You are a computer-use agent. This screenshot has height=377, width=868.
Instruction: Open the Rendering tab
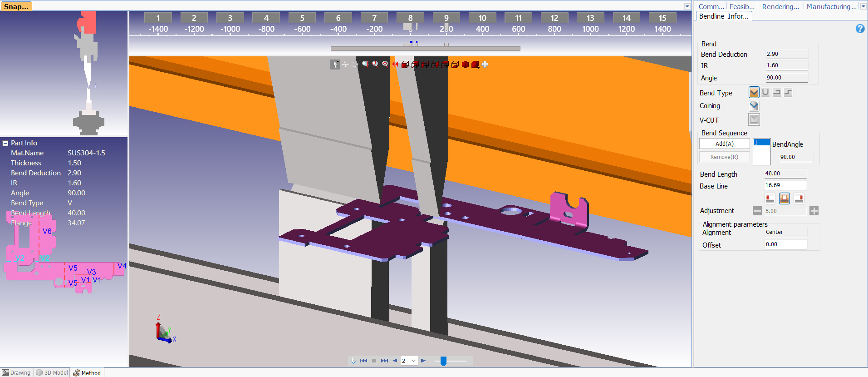[x=780, y=6]
